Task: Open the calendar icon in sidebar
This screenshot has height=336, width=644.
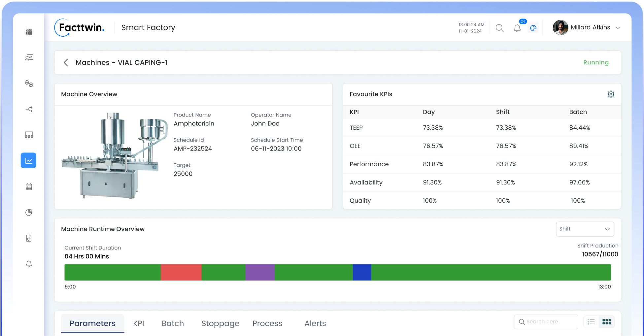Action: tap(29, 186)
